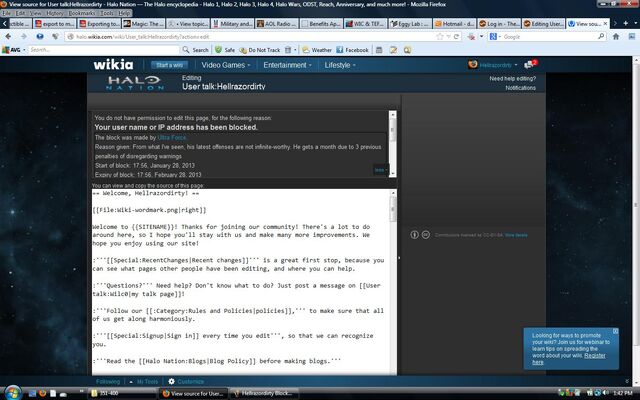The width and height of the screenshot is (640, 400).
Task: Open wikia notifications bubble icon
Action: 531,64
